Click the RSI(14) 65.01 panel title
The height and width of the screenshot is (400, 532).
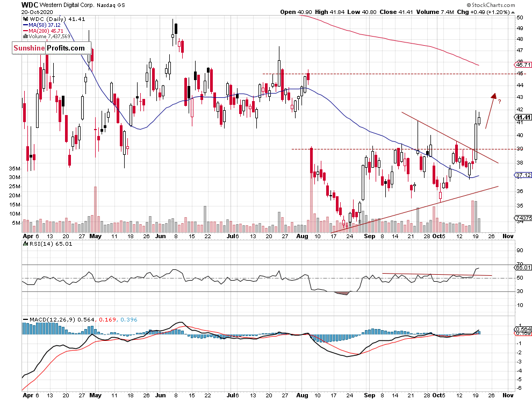coord(51,244)
